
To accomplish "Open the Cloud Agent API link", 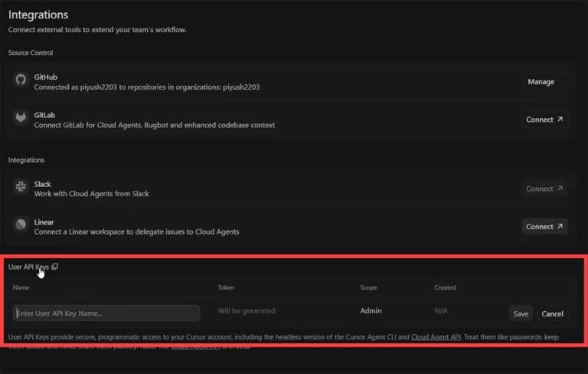I will click(x=436, y=336).
